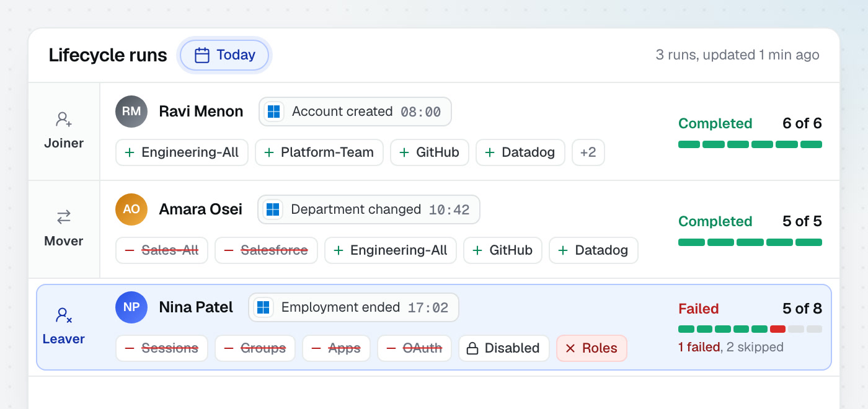Click the Completed status for Amara Osei
868x409 pixels.
[715, 221]
